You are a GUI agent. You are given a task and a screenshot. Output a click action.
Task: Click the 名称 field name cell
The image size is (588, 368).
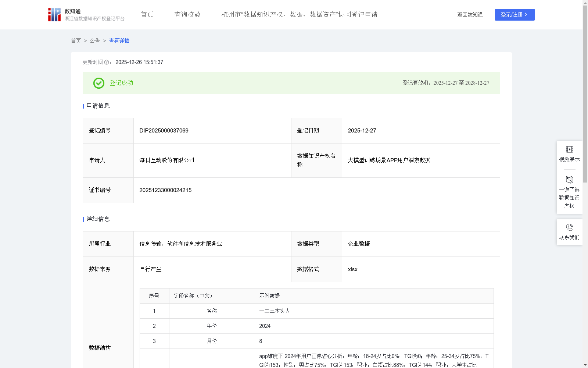coord(212,311)
